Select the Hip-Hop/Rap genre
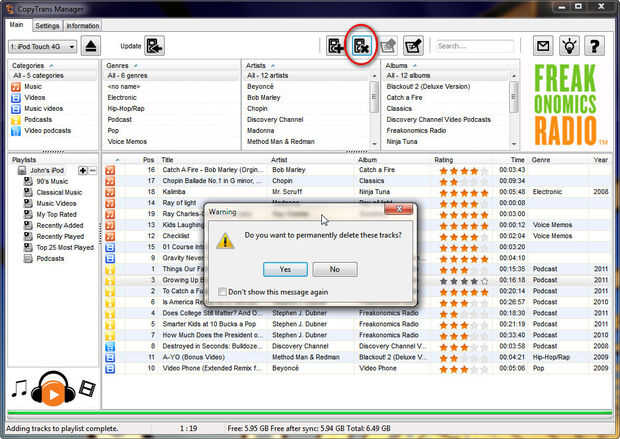This screenshot has width=620, height=439. (x=126, y=109)
